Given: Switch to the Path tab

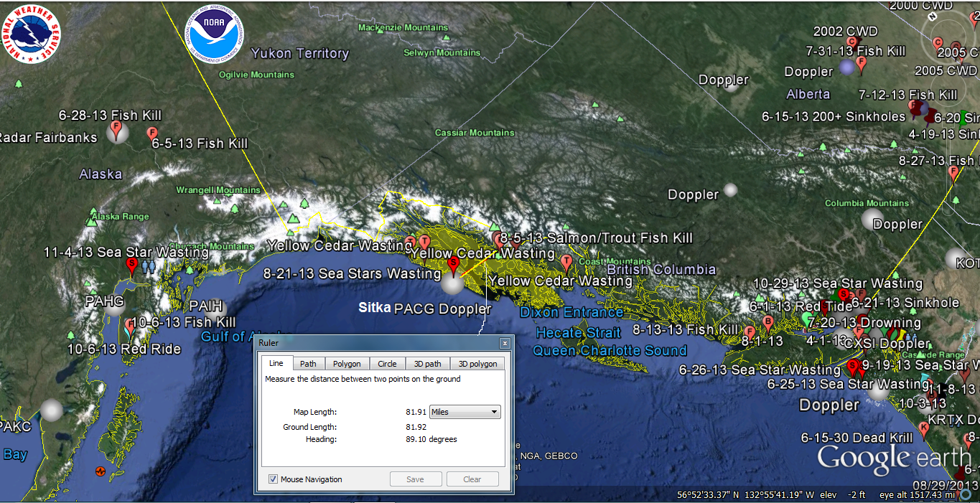Looking at the screenshot, I should [308, 364].
